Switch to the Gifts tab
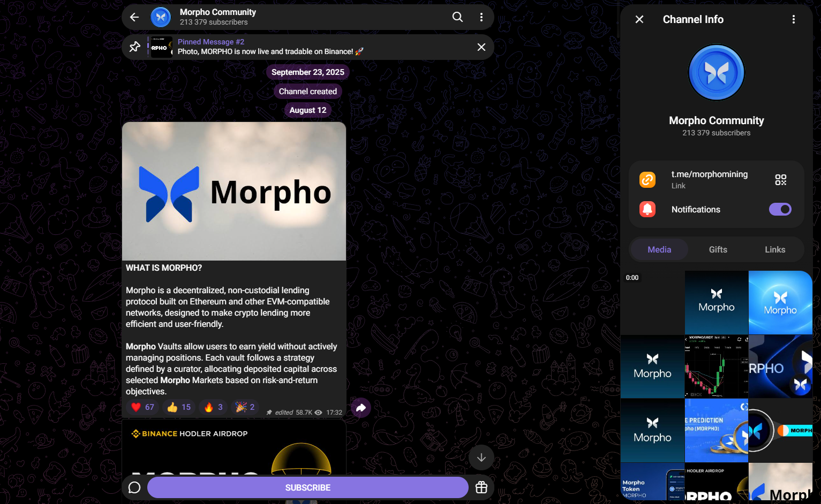Viewport: 821px width, 504px height. (718, 249)
